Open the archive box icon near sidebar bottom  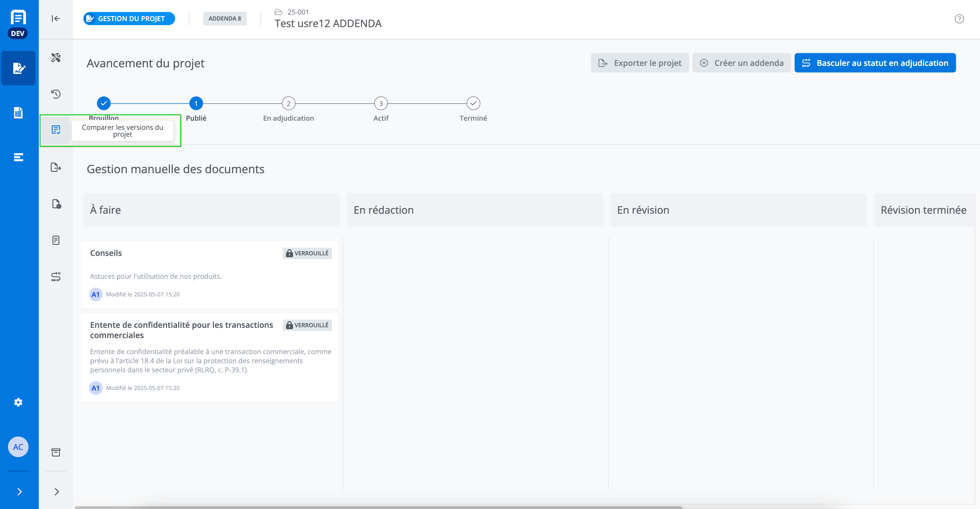56,452
